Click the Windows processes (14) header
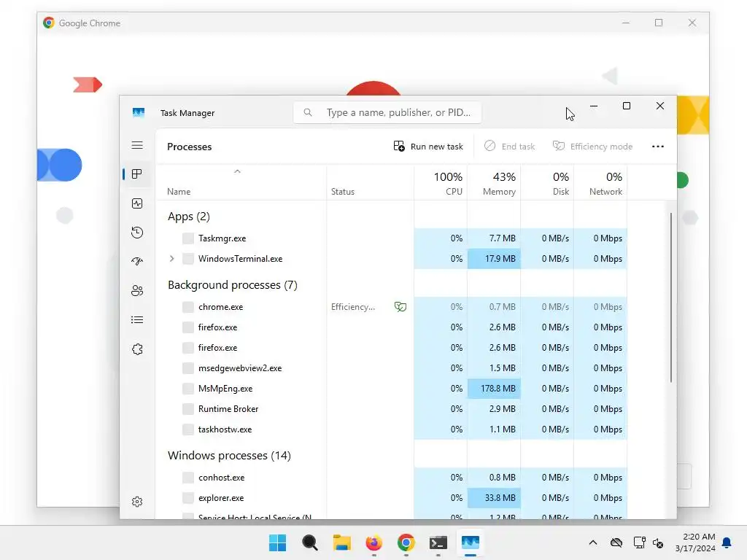 (229, 456)
